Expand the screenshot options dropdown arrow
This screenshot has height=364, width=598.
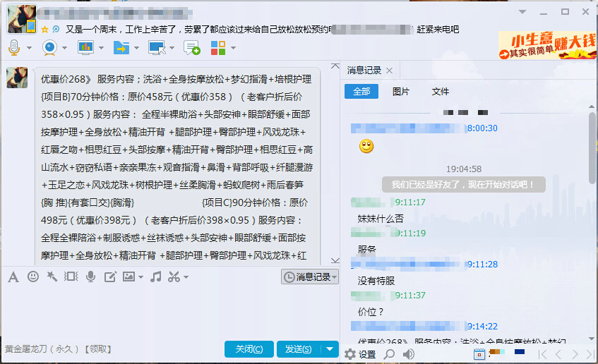click(186, 277)
